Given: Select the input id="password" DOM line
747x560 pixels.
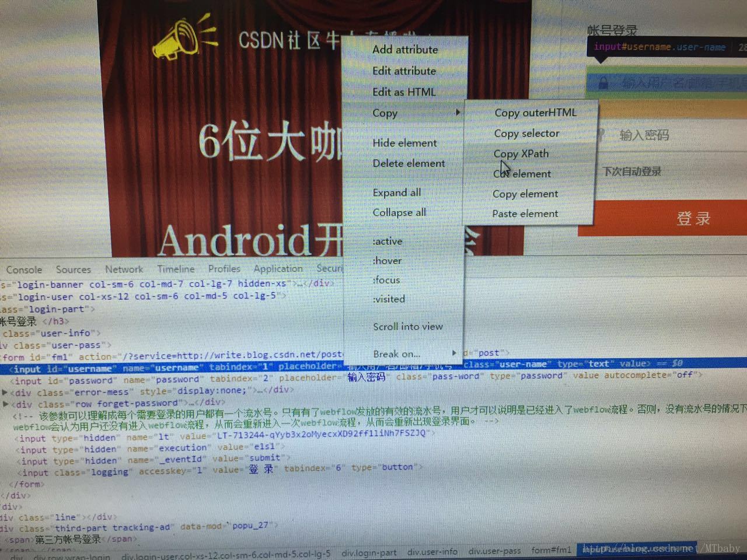Looking at the screenshot, I should 357,378.
